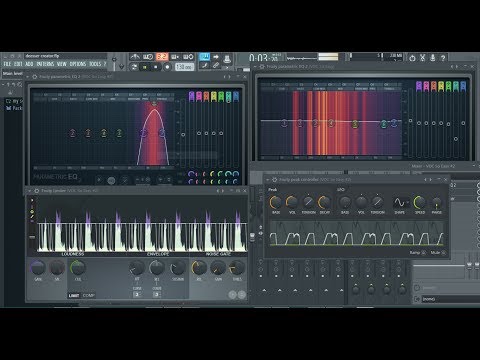
Task: Click the Limiter noise gate THRES knob
Action: click(x=237, y=268)
